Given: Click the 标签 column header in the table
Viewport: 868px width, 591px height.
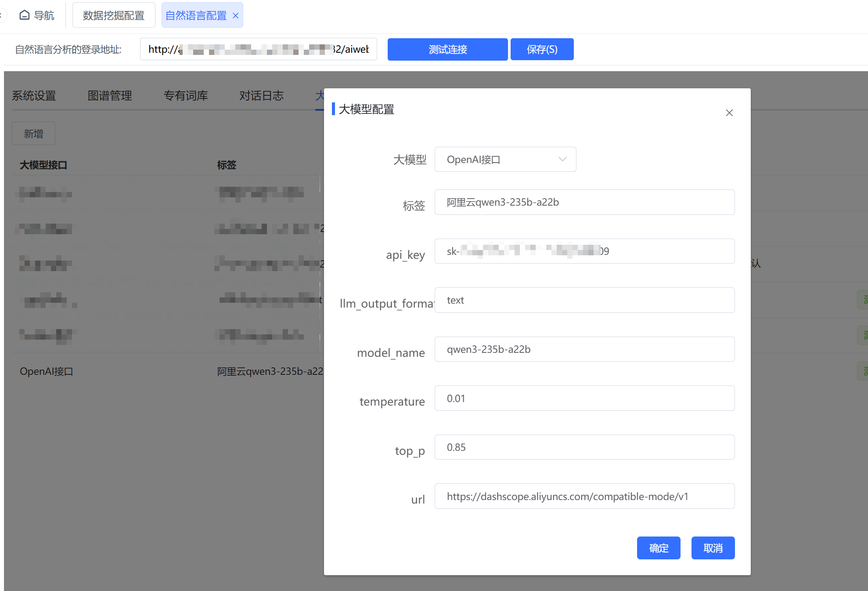Looking at the screenshot, I should pyautogui.click(x=227, y=165).
